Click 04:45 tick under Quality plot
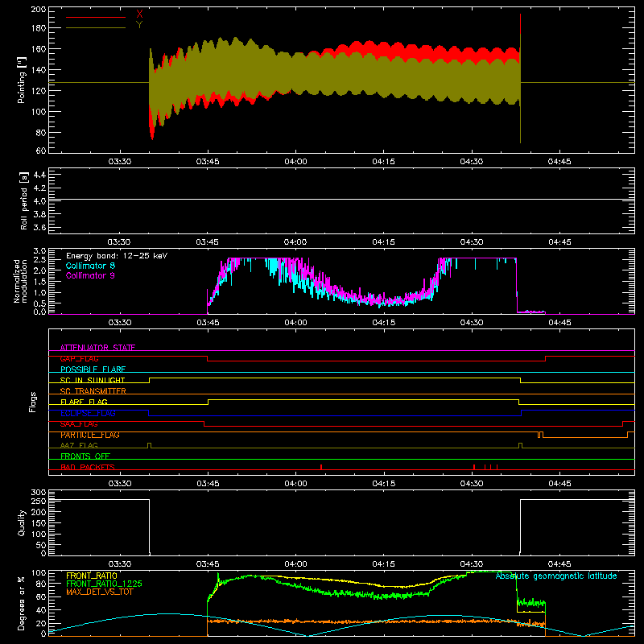The width and height of the screenshot is (644, 644). click(559, 564)
